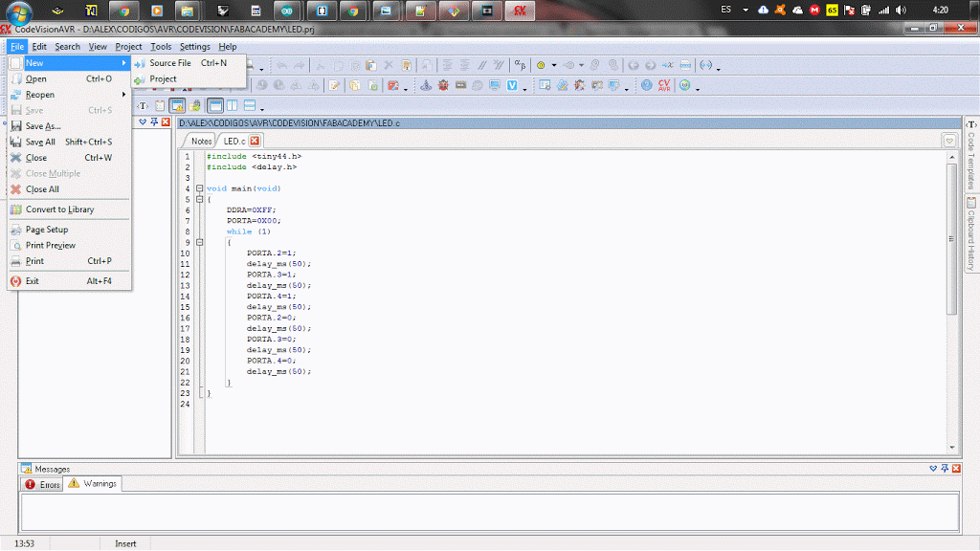Open dropdown arrow after match braces icon
Screen dimensions: 980x551
718,68
